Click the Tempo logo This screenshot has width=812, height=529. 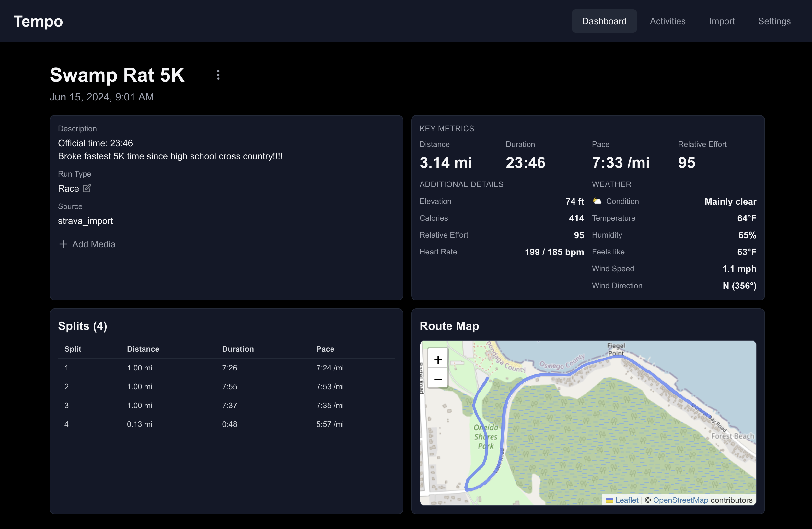pos(38,21)
